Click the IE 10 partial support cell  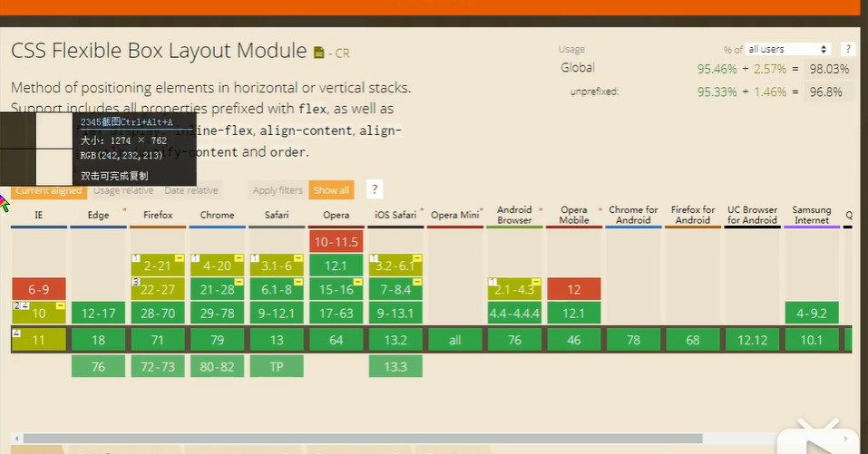pos(39,313)
